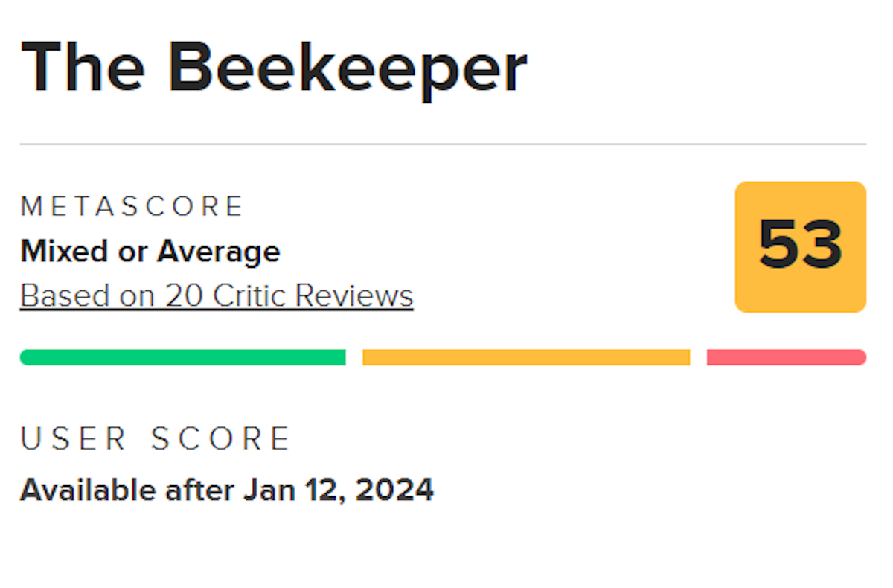Click the word Mixed in the rating
Viewport: 893px width, 588px height.
tap(62, 252)
